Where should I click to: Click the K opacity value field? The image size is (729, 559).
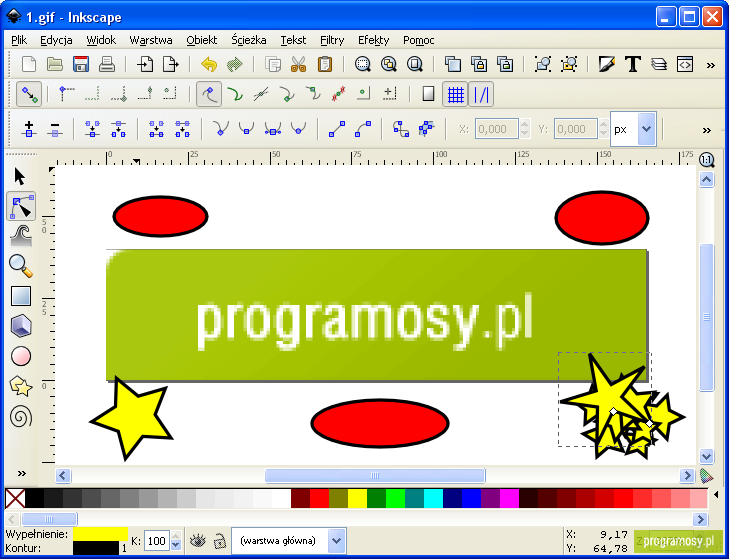[157, 540]
